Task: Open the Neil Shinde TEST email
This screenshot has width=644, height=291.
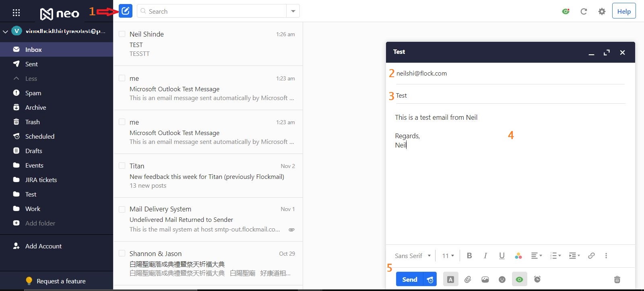Action: (208, 44)
